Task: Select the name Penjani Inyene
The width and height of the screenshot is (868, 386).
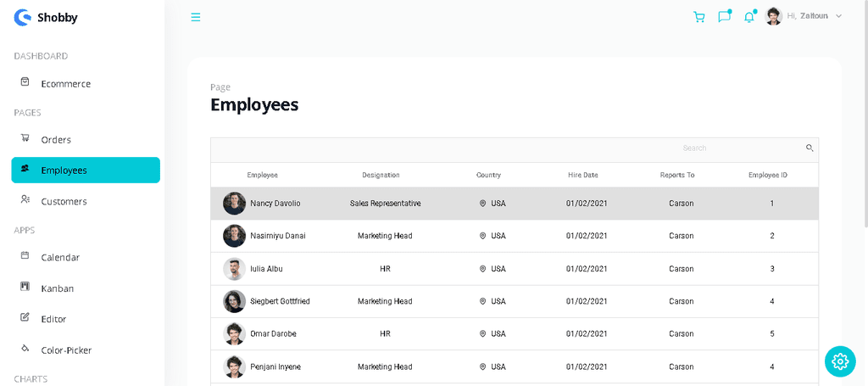Action: [x=275, y=366]
